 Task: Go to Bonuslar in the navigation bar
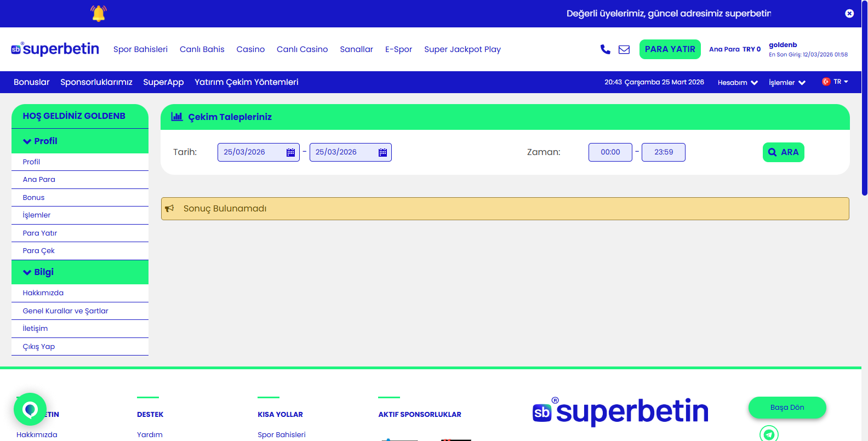[x=31, y=82]
